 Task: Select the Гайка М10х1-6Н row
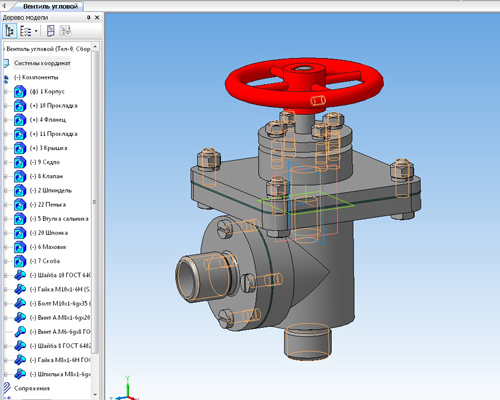pos(60,289)
